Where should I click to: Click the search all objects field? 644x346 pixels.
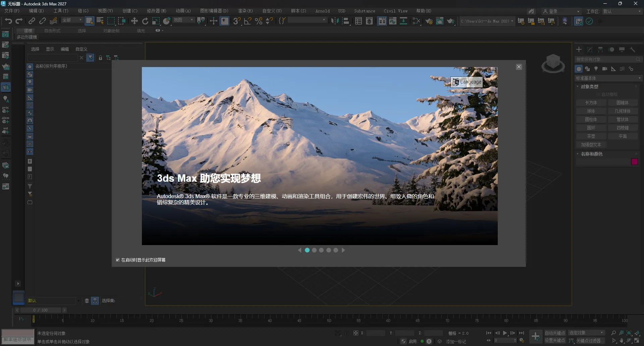[x=608, y=59]
